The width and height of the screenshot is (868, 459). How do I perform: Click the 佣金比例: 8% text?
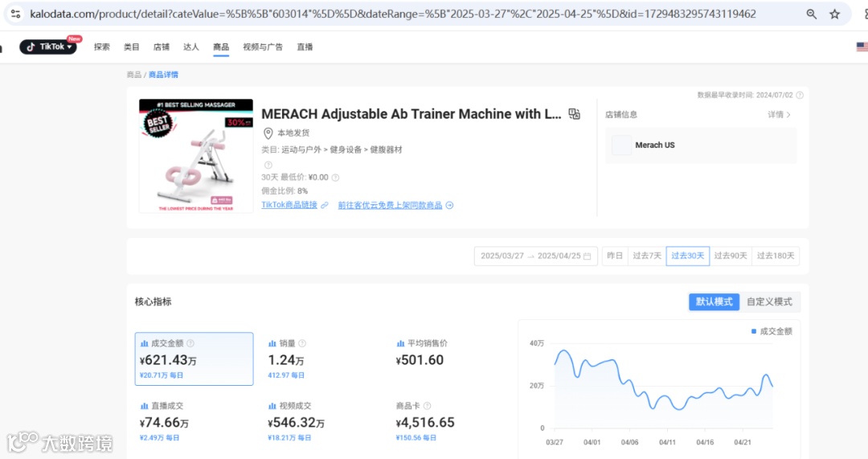pyautogui.click(x=285, y=191)
